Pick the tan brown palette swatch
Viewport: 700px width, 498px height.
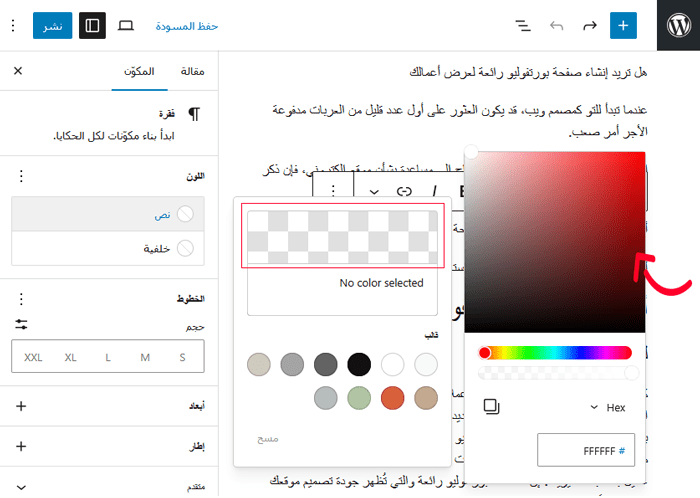426,398
